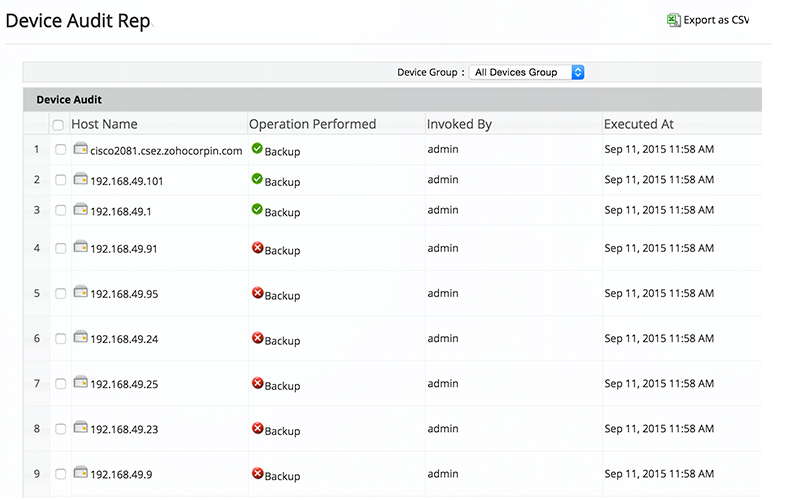Select the checkbox for 192.168.49.23
The width and height of the screenshot is (786, 500).
click(61, 429)
